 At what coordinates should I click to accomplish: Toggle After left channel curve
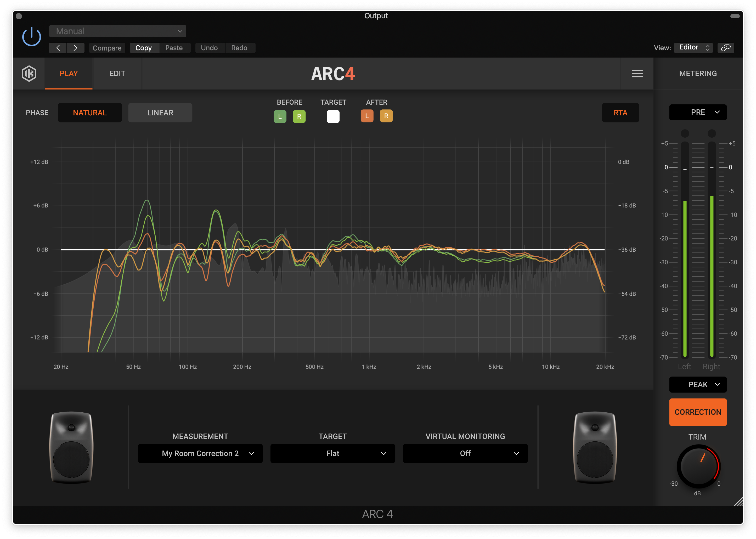pyautogui.click(x=367, y=116)
